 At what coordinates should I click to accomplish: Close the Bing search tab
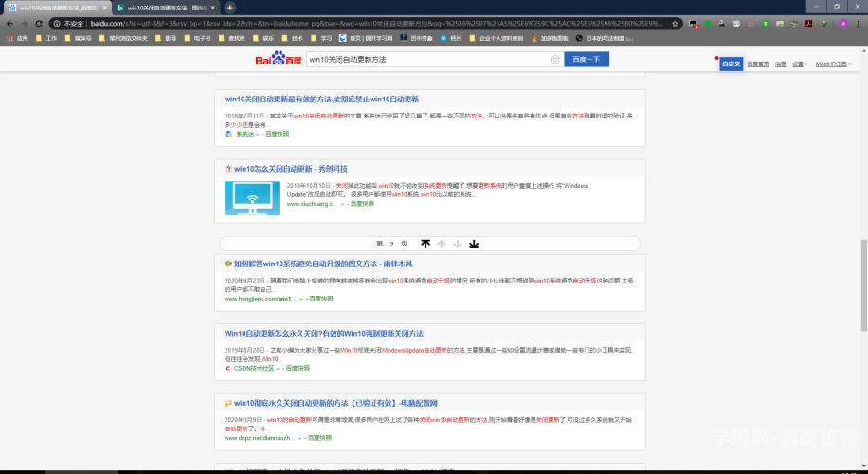pyautogui.click(x=212, y=8)
